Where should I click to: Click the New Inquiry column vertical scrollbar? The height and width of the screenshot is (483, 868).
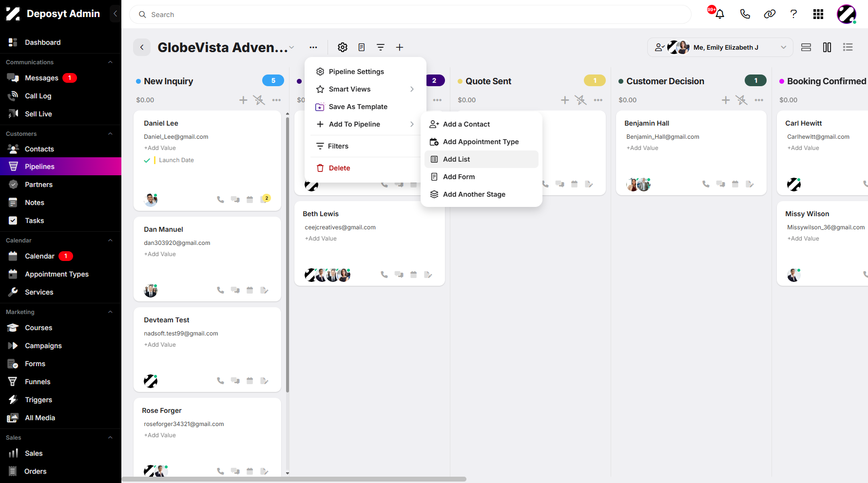click(288, 255)
